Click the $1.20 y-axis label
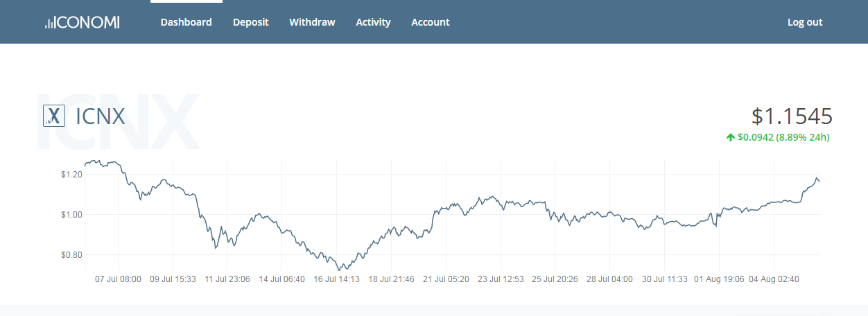 pyautogui.click(x=71, y=175)
